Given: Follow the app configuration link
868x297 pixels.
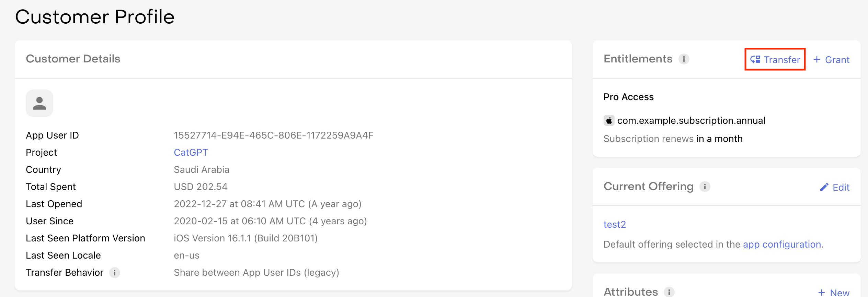Looking at the screenshot, I should click(782, 244).
